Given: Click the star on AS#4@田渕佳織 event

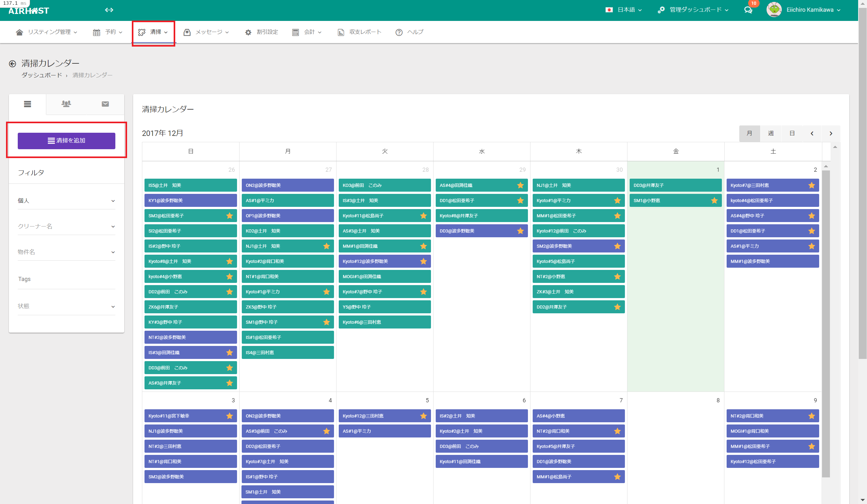Looking at the screenshot, I should pos(520,185).
